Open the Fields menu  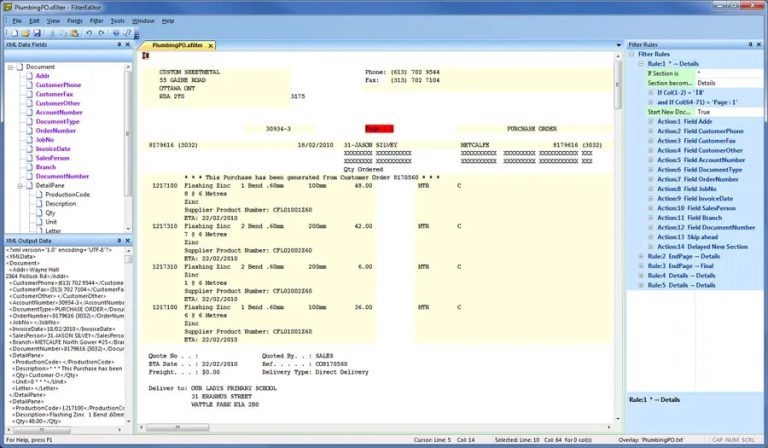coord(74,21)
